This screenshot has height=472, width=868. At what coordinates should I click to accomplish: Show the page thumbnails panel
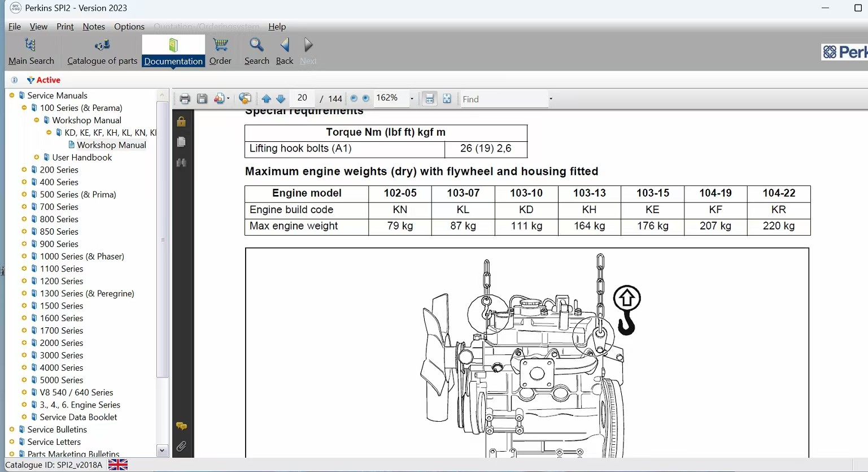coord(181,142)
